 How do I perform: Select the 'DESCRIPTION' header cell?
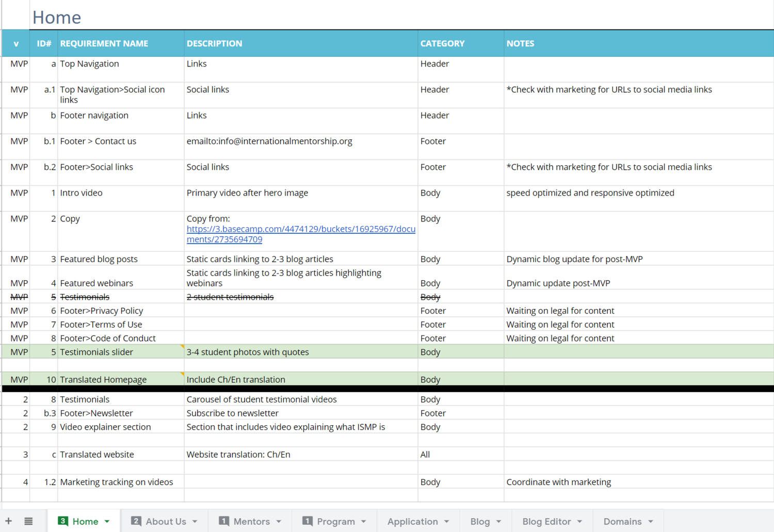(301, 43)
